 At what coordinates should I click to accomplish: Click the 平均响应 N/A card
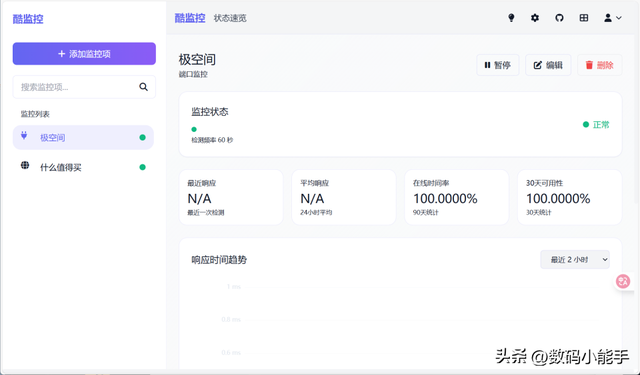pos(344,197)
